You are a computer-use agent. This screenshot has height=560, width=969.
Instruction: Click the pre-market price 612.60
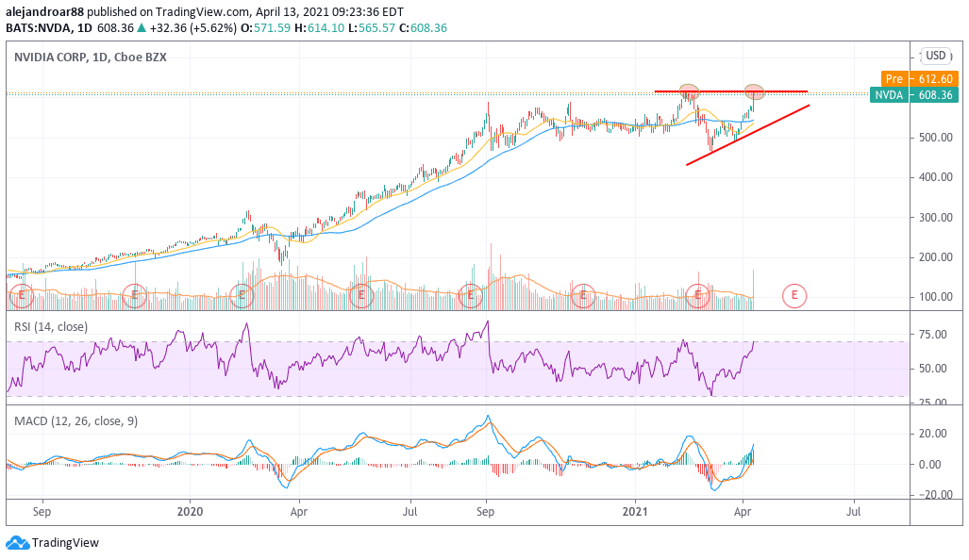936,78
